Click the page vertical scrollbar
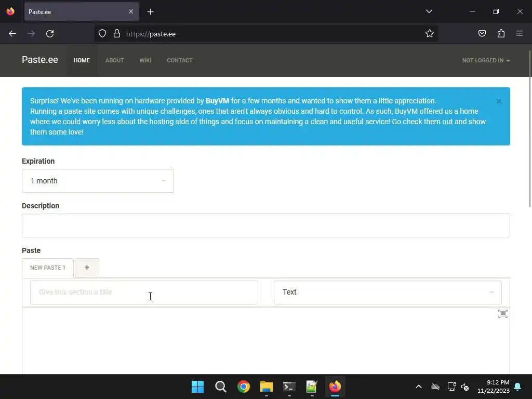The width and height of the screenshot is (532, 399). coord(530,128)
